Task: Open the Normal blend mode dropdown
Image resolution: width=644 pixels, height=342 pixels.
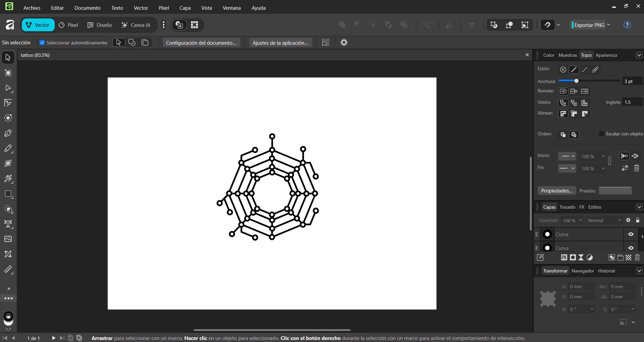Action: 605,220
